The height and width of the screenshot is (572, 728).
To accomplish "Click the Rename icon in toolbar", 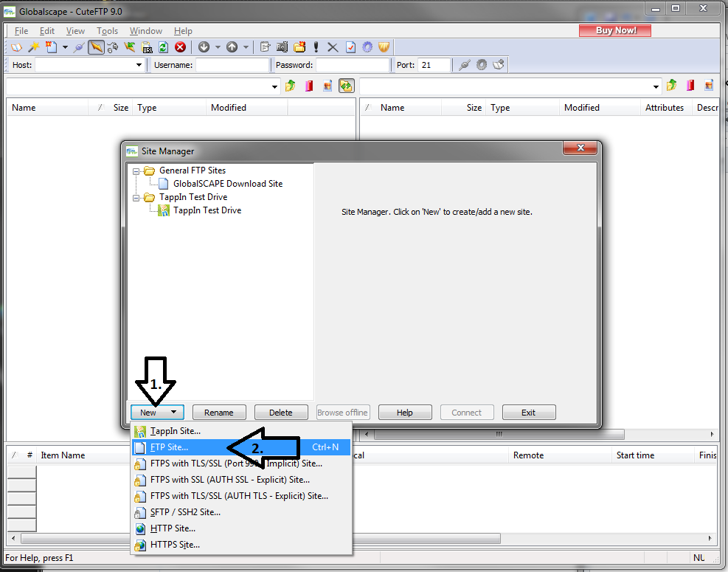I will [282, 47].
